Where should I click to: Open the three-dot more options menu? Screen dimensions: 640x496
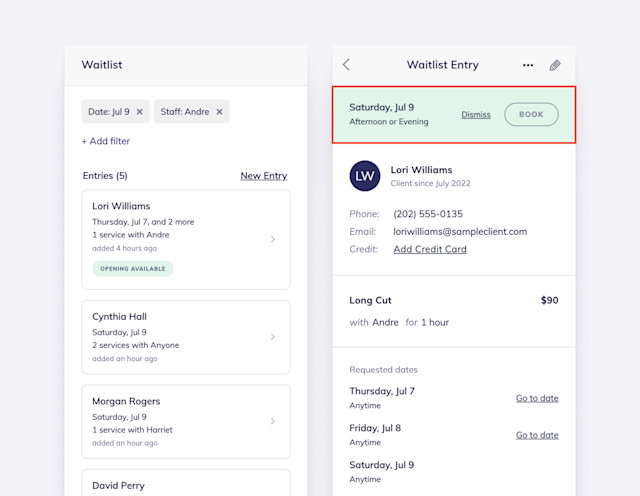click(x=528, y=65)
